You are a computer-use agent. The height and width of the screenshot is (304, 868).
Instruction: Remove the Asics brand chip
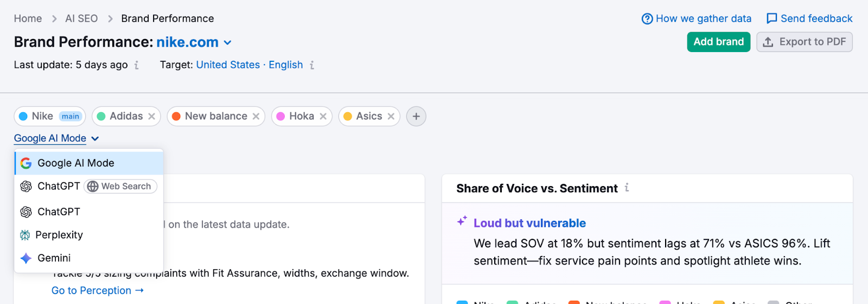coord(391,116)
